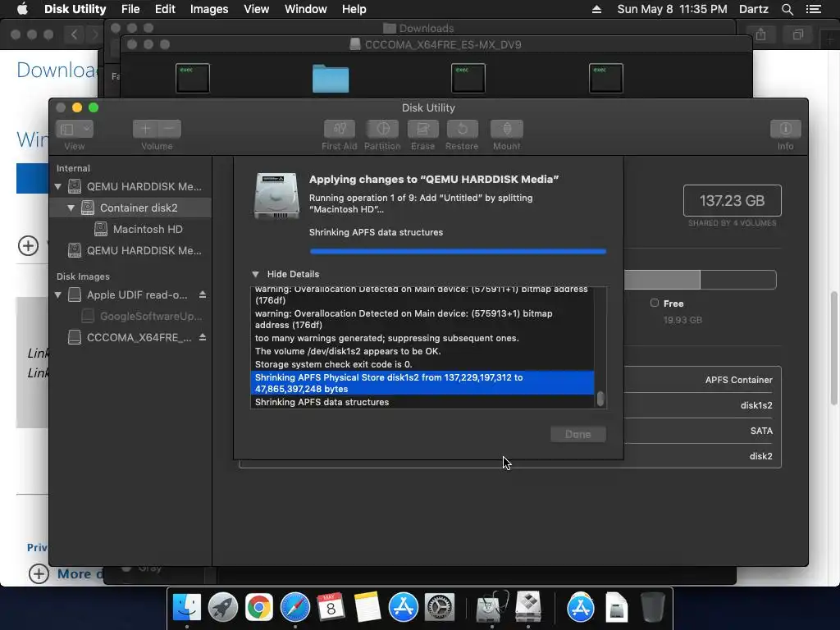This screenshot has width=840, height=630.
Task: Open Google Chrome from the Dock
Action: pyautogui.click(x=258, y=608)
